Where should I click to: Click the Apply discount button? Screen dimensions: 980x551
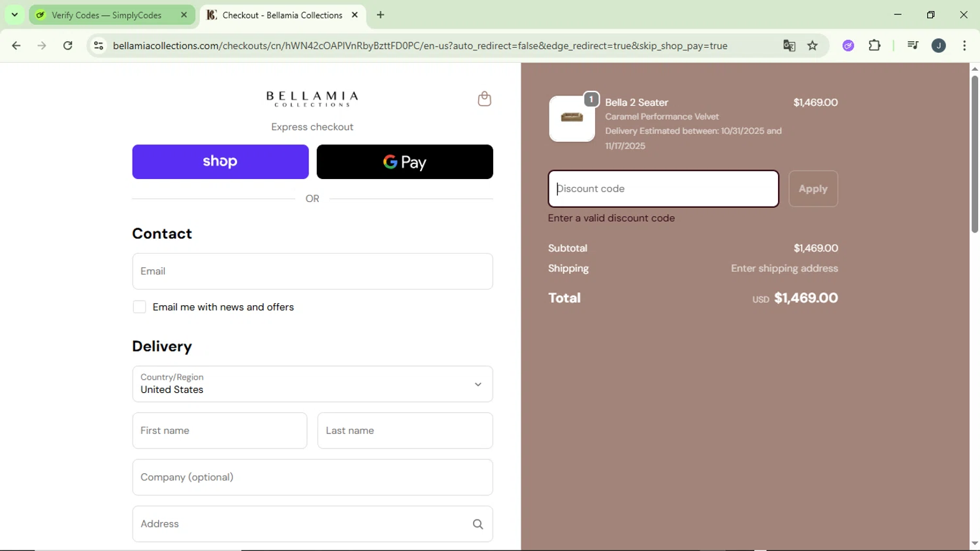[x=813, y=189]
